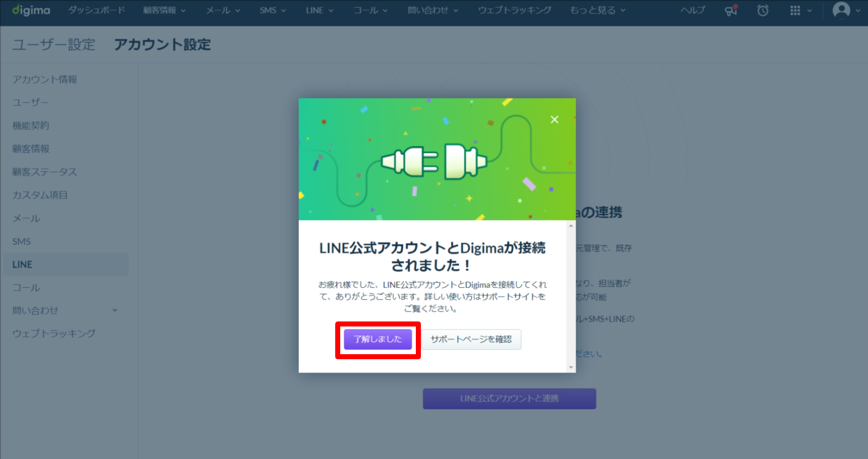Expand the メール top menu

(x=223, y=10)
